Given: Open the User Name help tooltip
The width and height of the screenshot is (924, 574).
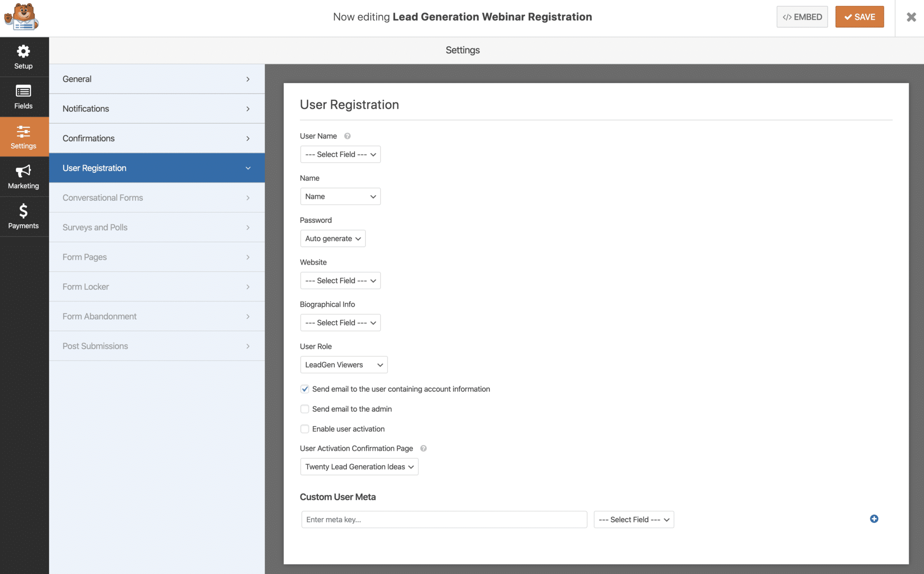Looking at the screenshot, I should pyautogui.click(x=346, y=135).
